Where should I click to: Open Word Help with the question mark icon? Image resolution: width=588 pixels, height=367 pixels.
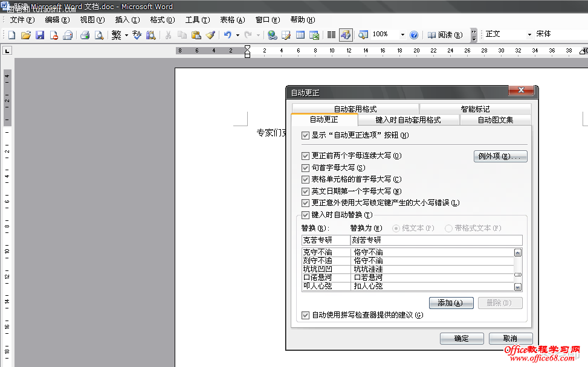[x=414, y=35]
